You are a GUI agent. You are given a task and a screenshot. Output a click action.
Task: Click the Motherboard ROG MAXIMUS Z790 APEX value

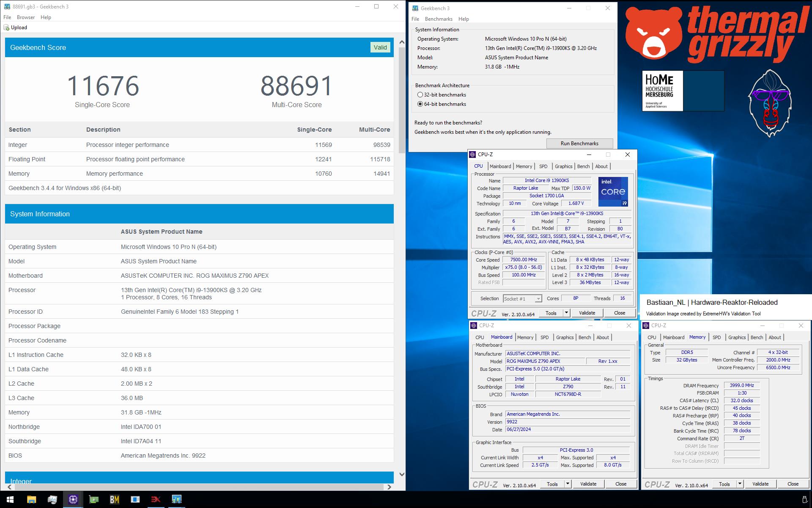pos(195,276)
